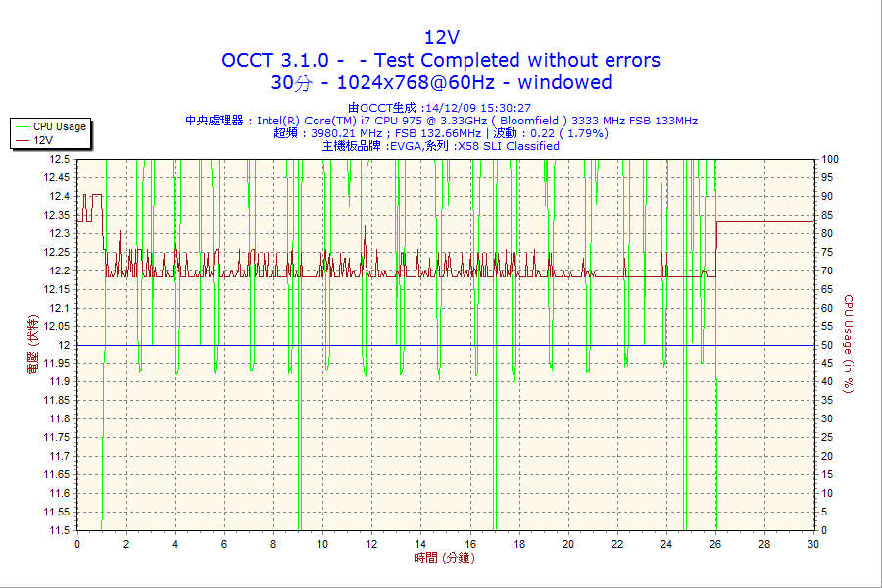This screenshot has width=882, height=588.
Task: Click the '11.5' voltage axis label
Action: pos(60,530)
